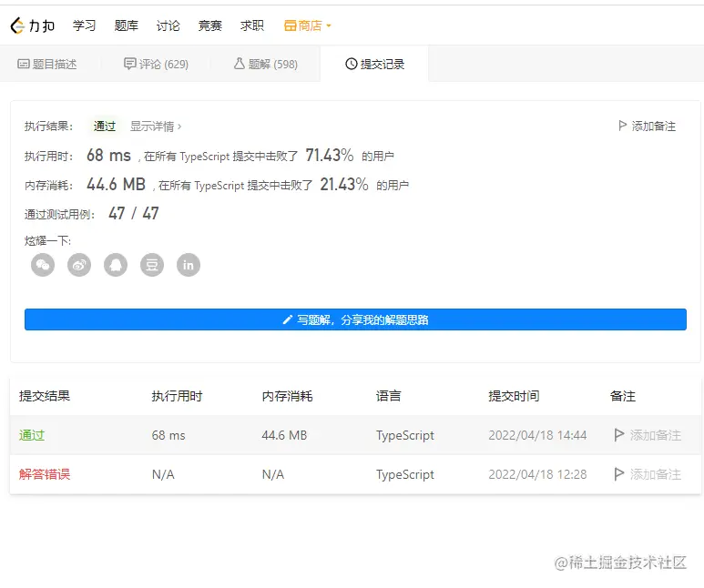Click the N/A runtime cell

(x=163, y=474)
